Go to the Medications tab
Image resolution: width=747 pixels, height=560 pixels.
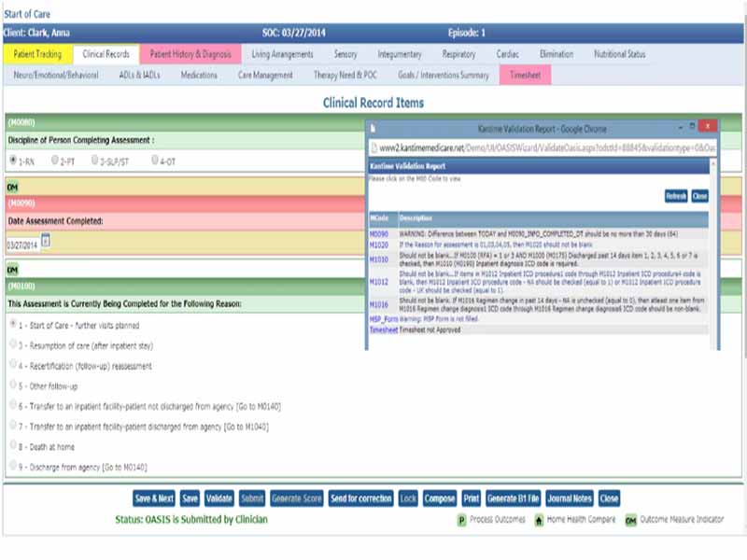(x=199, y=75)
